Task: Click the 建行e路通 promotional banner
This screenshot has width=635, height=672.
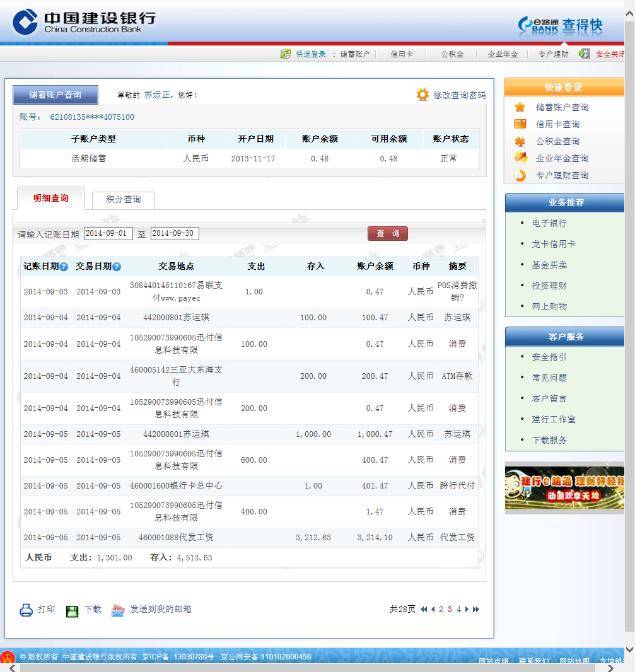Action: (564, 488)
